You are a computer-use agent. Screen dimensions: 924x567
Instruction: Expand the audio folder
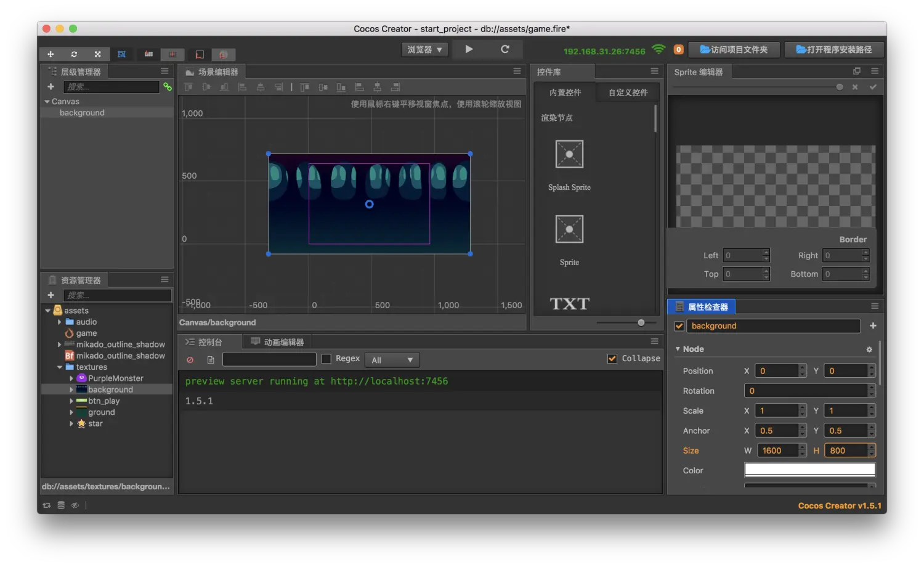[x=60, y=322]
